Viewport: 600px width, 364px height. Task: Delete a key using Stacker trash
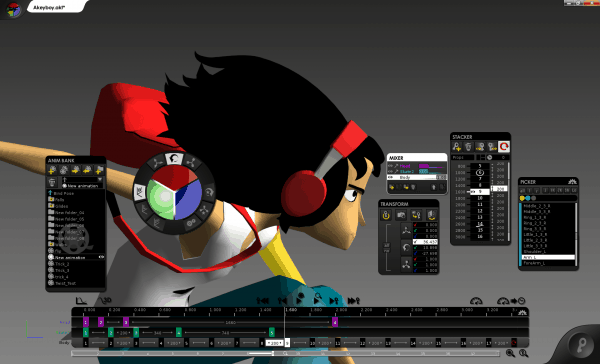(x=468, y=147)
